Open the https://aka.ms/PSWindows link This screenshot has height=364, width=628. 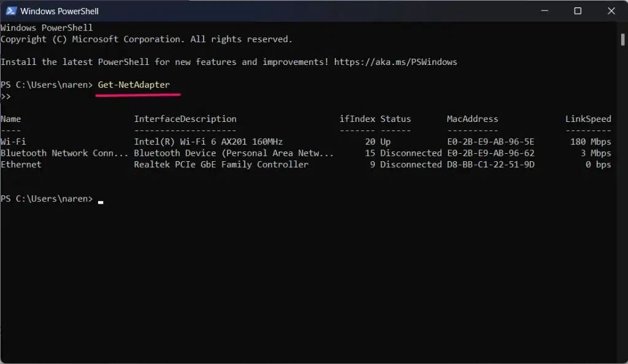tap(396, 62)
